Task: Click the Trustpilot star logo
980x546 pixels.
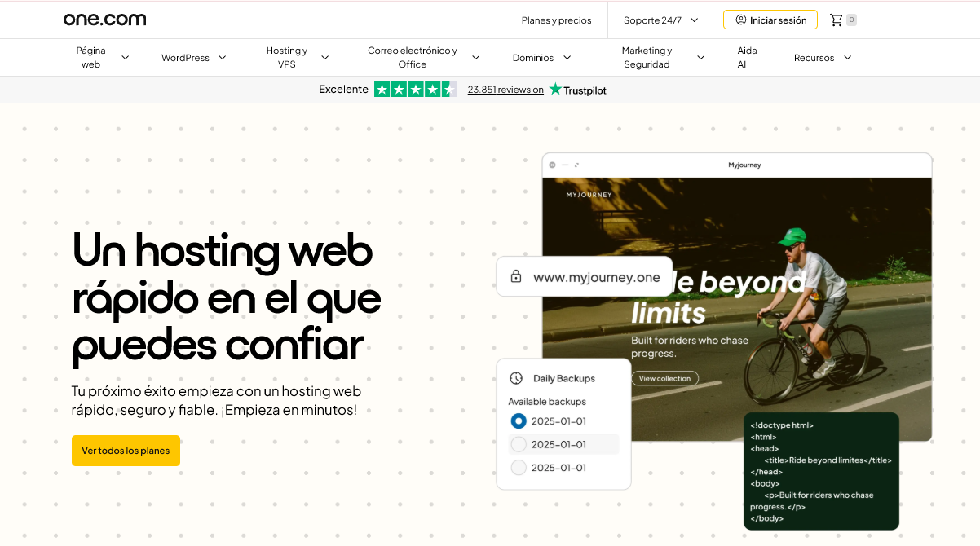Action: click(x=557, y=90)
